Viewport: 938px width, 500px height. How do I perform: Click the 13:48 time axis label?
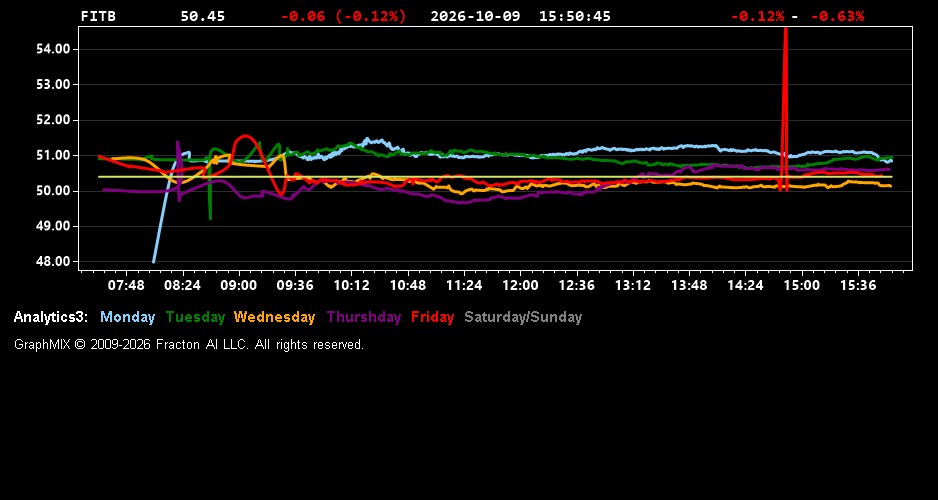pyautogui.click(x=689, y=286)
